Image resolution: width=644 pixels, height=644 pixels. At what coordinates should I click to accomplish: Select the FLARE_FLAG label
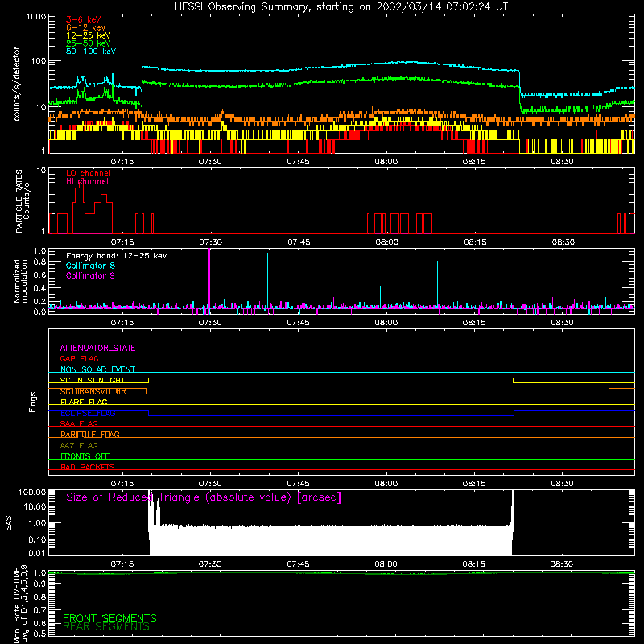[x=84, y=402]
